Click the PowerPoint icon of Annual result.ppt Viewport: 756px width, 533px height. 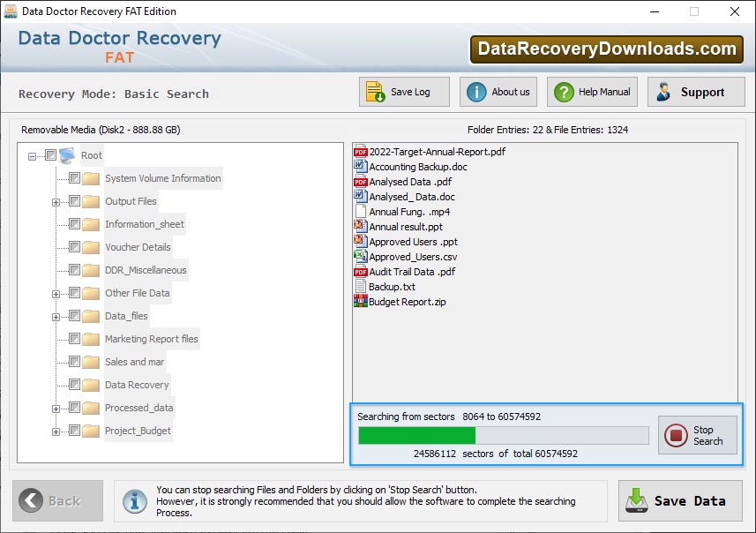pyautogui.click(x=361, y=227)
